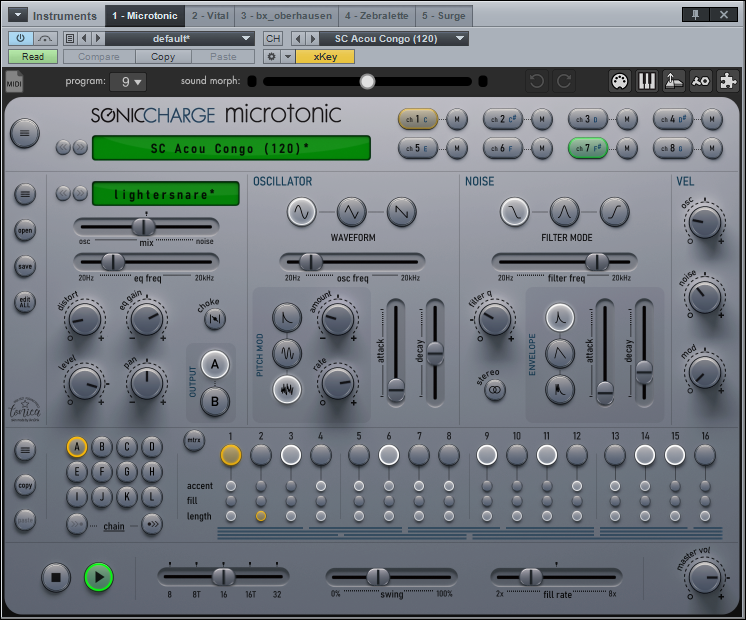Open the settings gear dropdown arrow
The width and height of the screenshot is (746, 620).
(288, 57)
